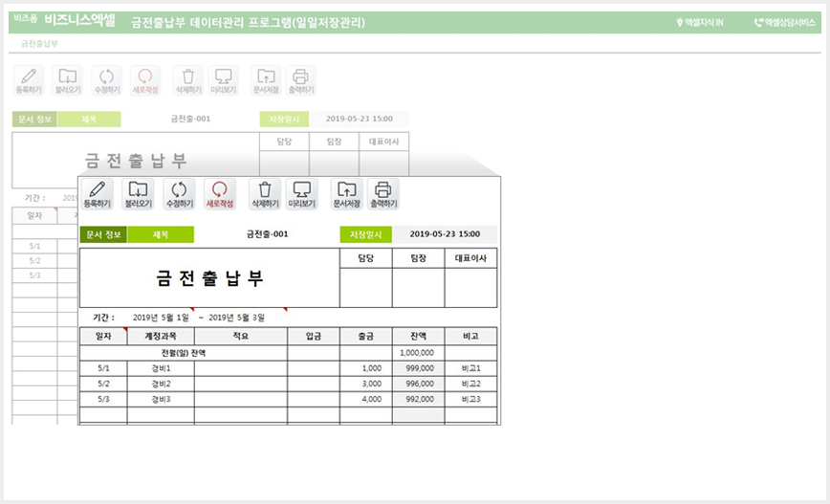Click remark cell 비고2
The image size is (830, 504).
point(470,383)
